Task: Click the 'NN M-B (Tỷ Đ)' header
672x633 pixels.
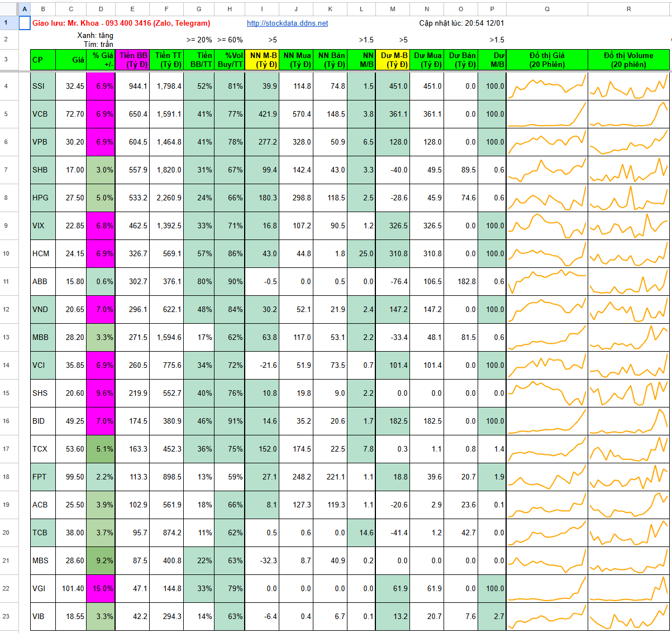Action: pos(262,60)
